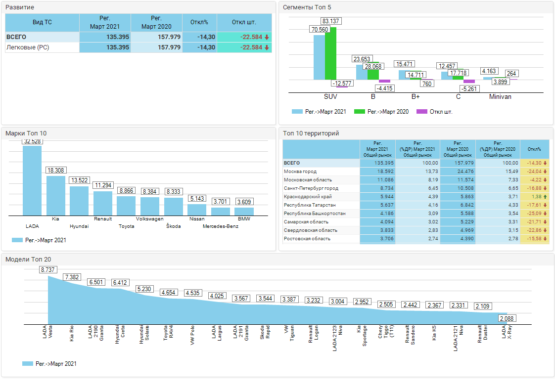Viewport: 555px width, 392px height.
Task: Click red down arrow for Ростовская область
Action: tap(545, 239)
